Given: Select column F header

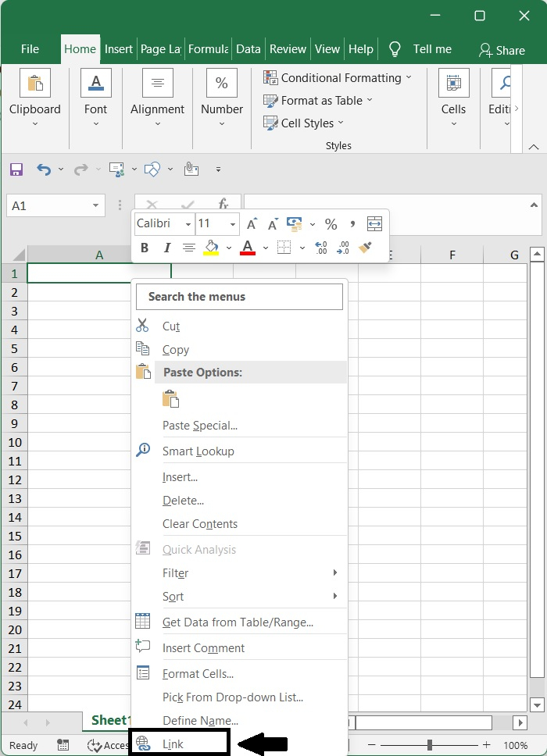Looking at the screenshot, I should coord(452,255).
